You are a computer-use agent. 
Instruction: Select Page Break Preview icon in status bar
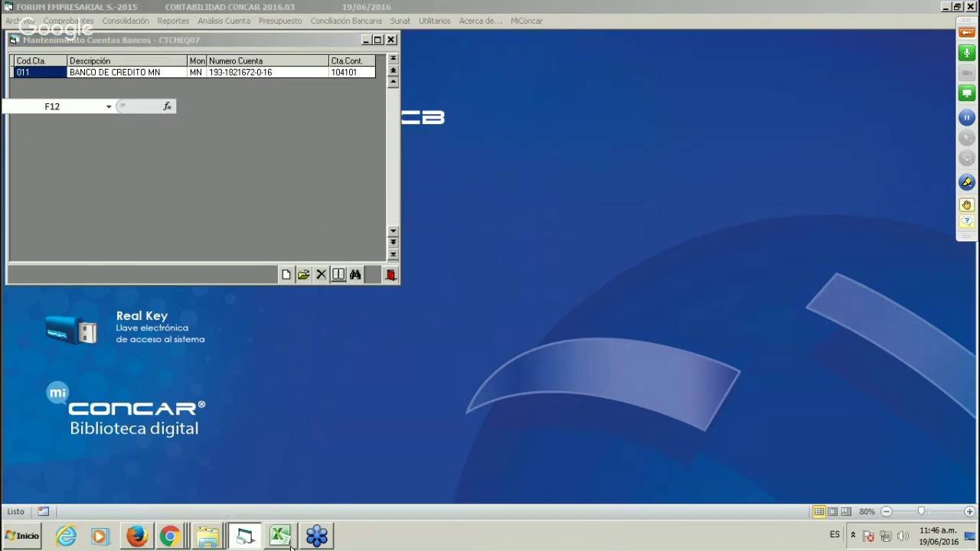coord(846,511)
